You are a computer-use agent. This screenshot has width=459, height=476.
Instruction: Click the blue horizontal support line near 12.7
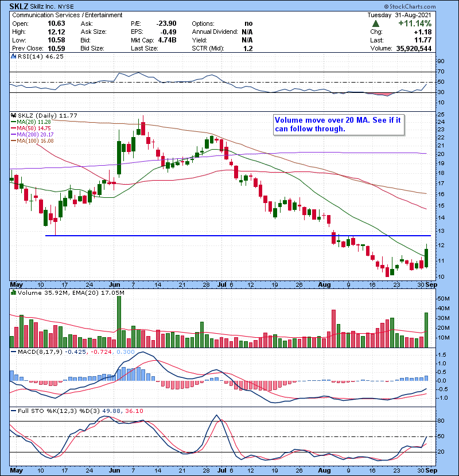click(238, 236)
